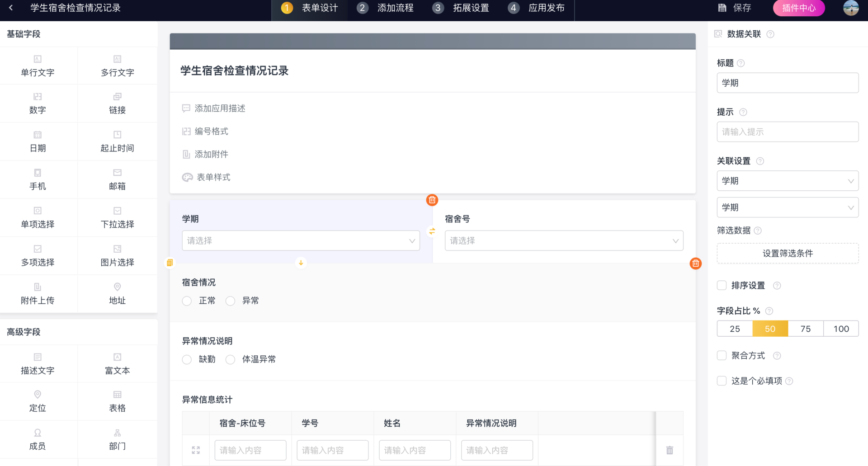Viewport: 868px width, 466px height.
Task: Delete the 学期 field using its trash icon
Action: click(432, 199)
